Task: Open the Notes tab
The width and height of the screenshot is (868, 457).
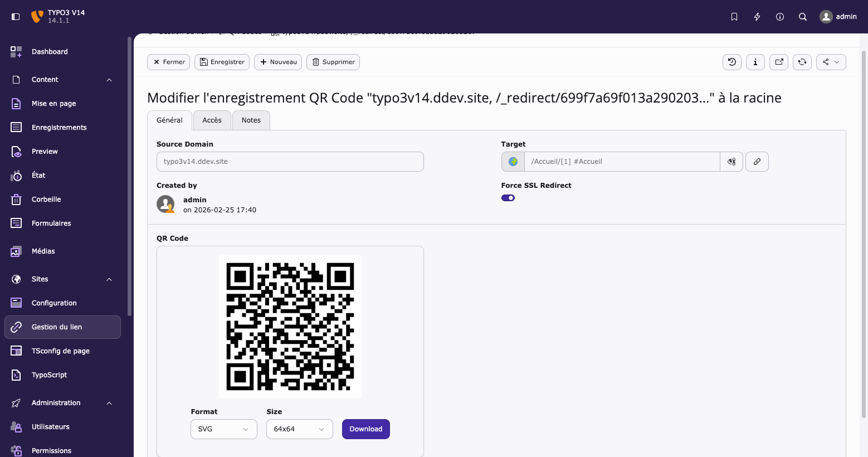Action: (251, 120)
